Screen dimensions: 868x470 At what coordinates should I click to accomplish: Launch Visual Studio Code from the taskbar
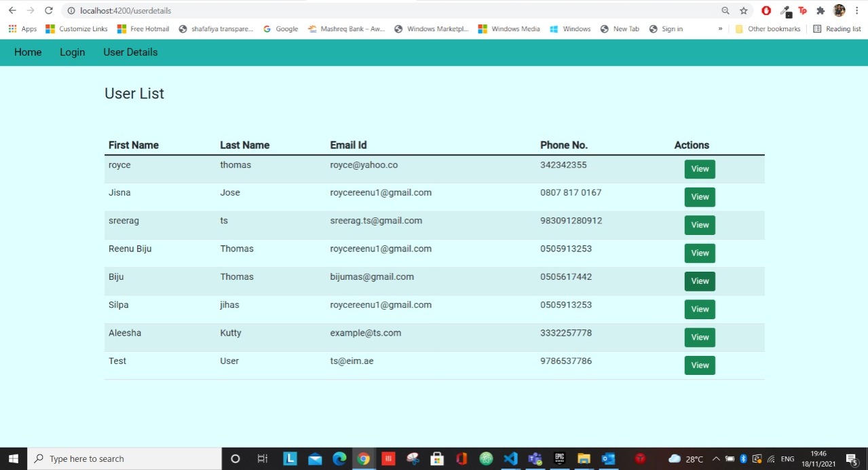pos(510,458)
